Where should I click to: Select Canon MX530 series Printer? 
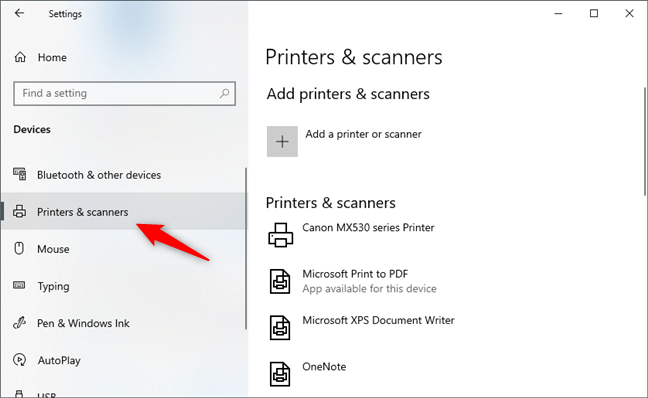pos(368,228)
